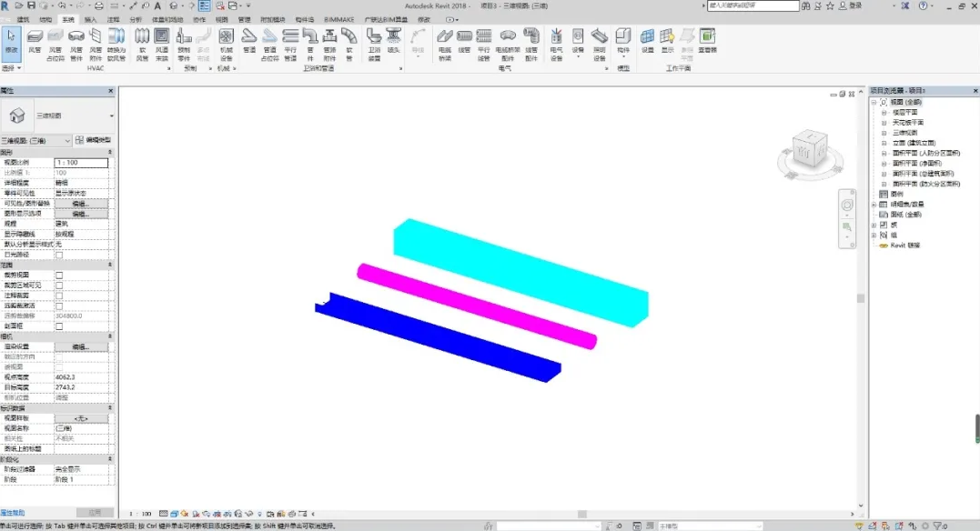
Task: Click 编辑 button for 可见性/图形替换
Action: click(81, 204)
